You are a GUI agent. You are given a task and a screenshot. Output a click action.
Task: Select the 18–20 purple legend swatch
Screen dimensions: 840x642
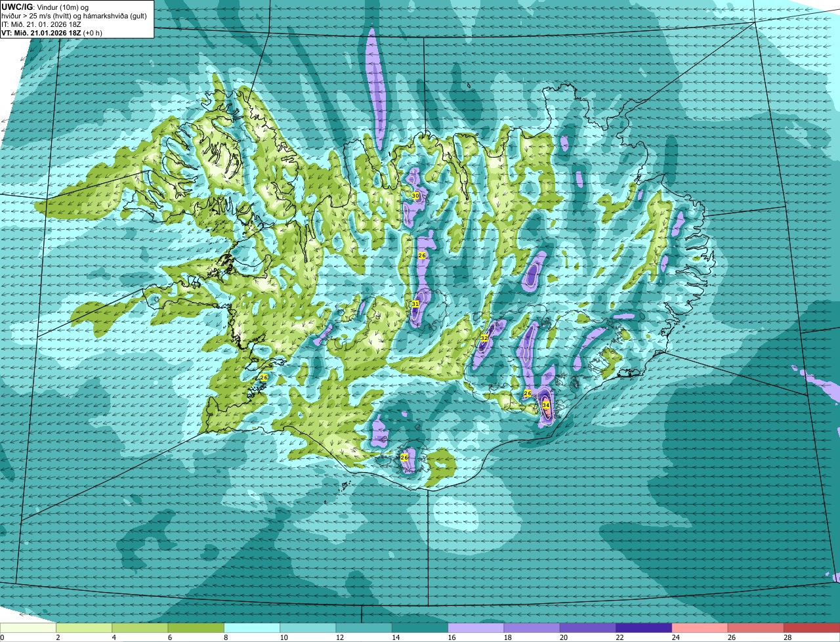click(532, 628)
